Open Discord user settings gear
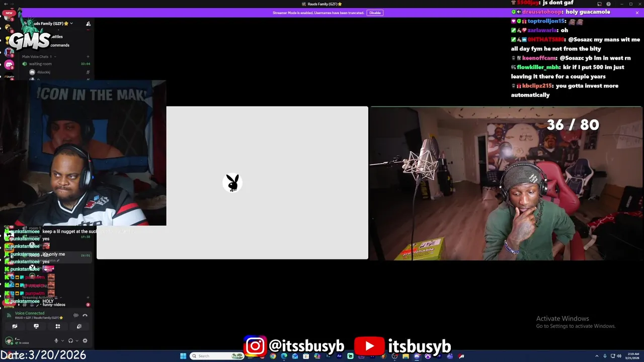Image resolution: width=644 pixels, height=362 pixels. click(x=85, y=340)
